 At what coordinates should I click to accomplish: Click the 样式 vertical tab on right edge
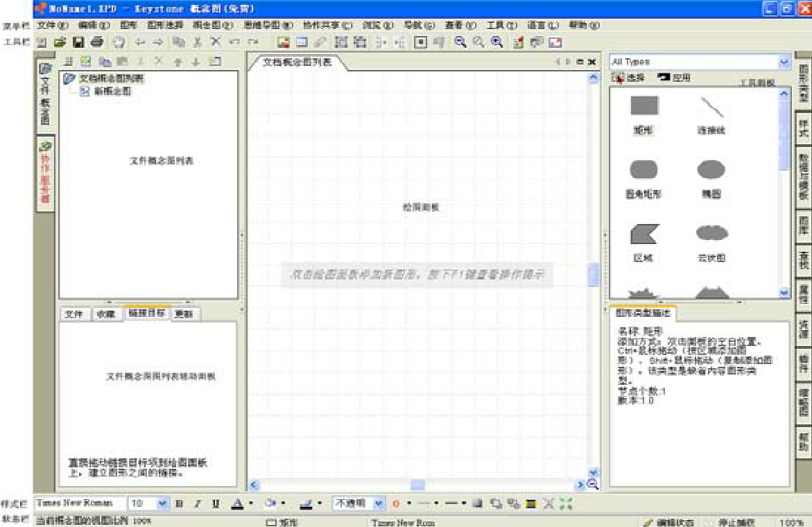(803, 129)
